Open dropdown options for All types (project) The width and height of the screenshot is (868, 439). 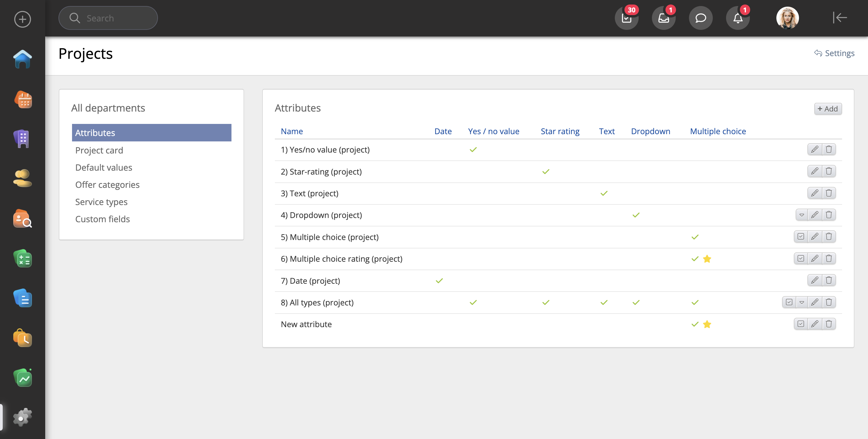802,302
